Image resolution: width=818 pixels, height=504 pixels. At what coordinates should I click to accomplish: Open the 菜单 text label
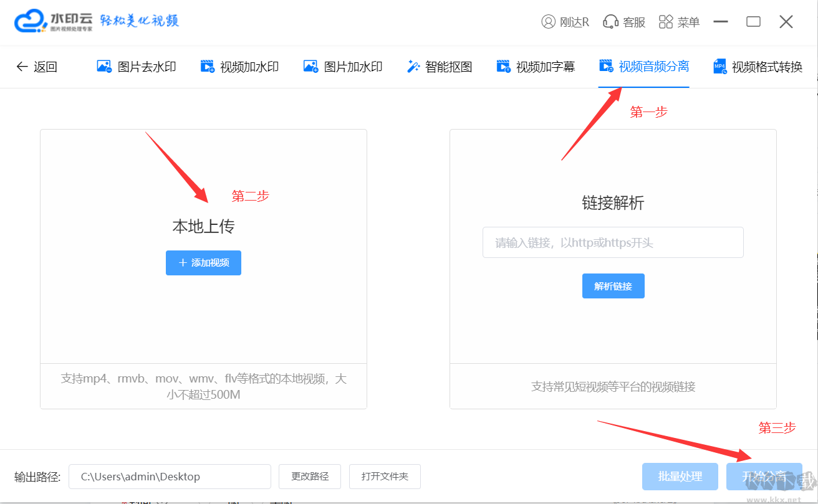688,22
